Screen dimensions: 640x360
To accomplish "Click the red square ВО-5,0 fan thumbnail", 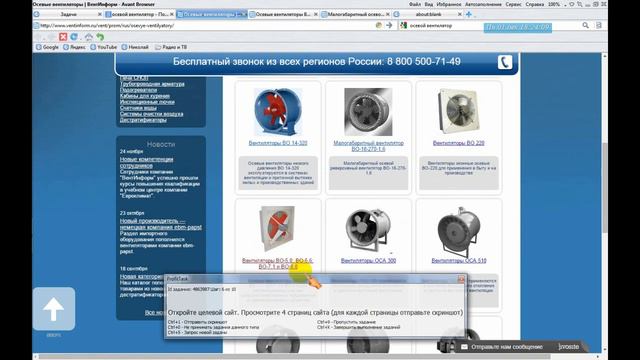I will click(277, 229).
